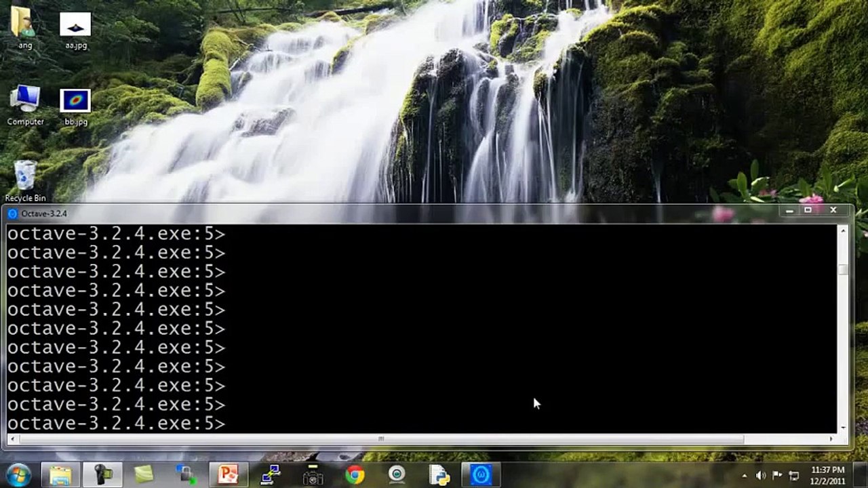868x488 pixels.
Task: Open the ang folder on desktop
Action: click(24, 26)
